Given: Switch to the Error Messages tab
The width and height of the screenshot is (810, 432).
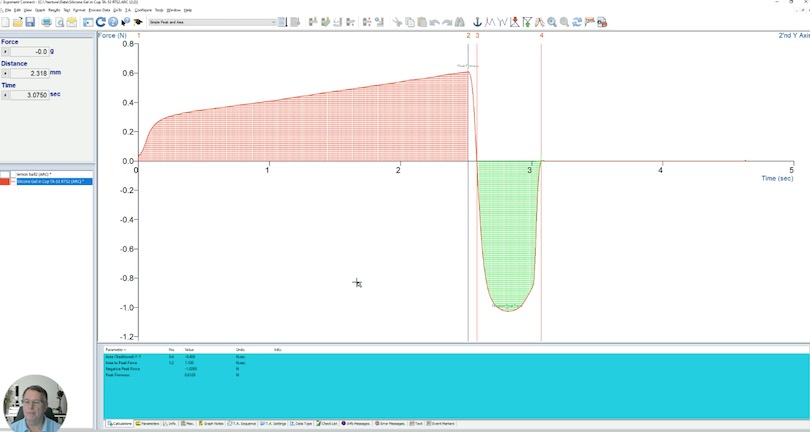Looking at the screenshot, I should click(390, 423).
